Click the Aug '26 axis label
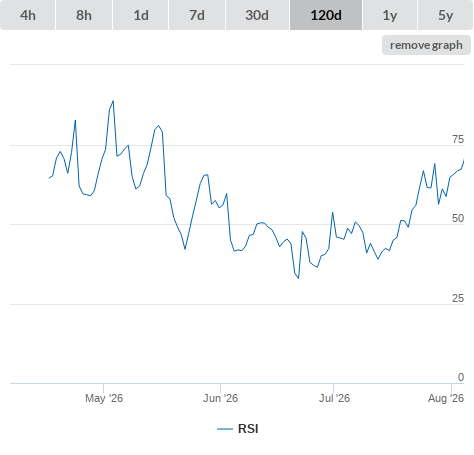Viewport: 474px width, 455px height. click(446, 398)
